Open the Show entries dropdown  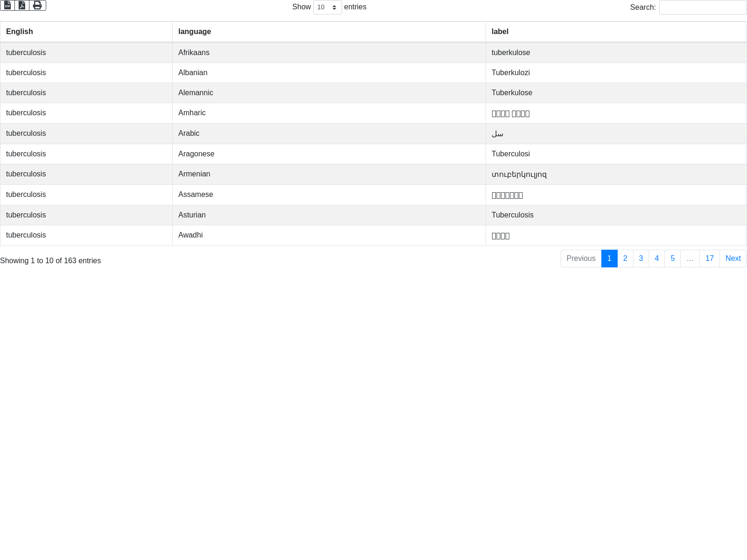pos(327,7)
